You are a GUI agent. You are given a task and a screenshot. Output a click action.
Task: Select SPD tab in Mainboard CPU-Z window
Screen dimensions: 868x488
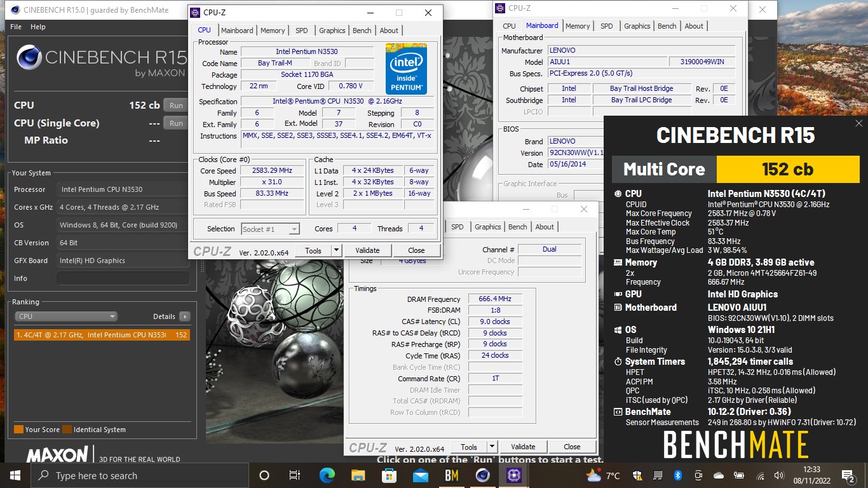[607, 26]
